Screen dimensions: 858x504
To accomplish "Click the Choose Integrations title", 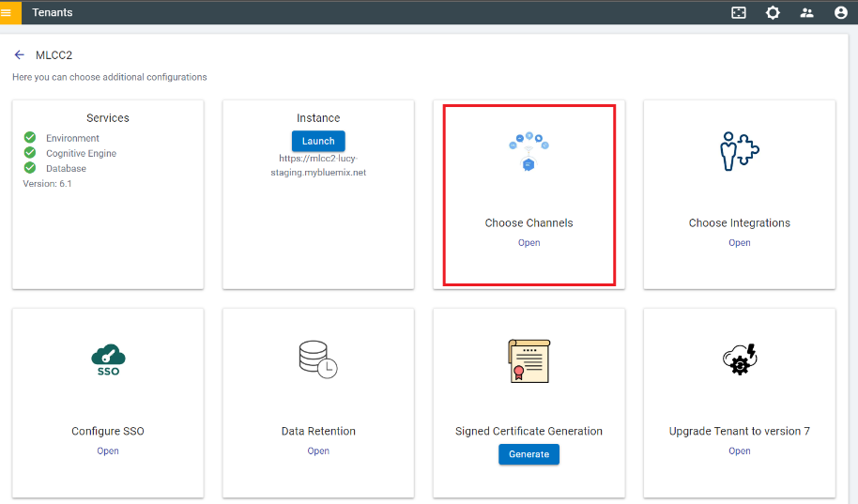I will (740, 222).
